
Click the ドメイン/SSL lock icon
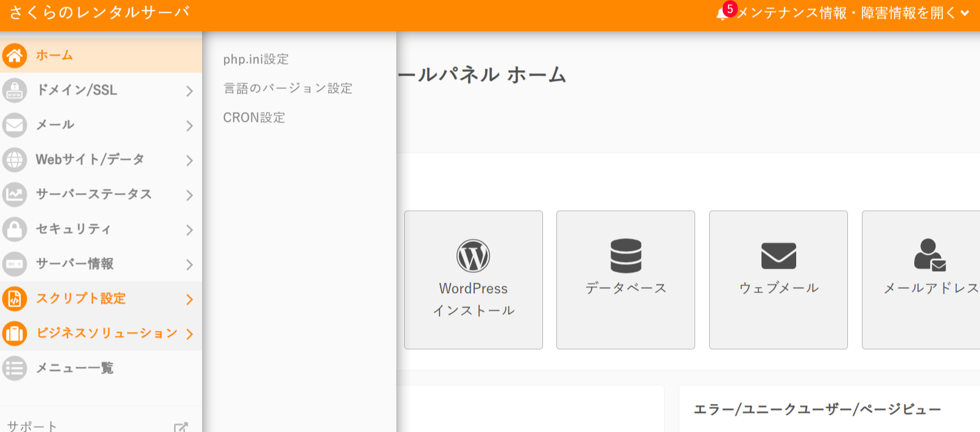15,90
